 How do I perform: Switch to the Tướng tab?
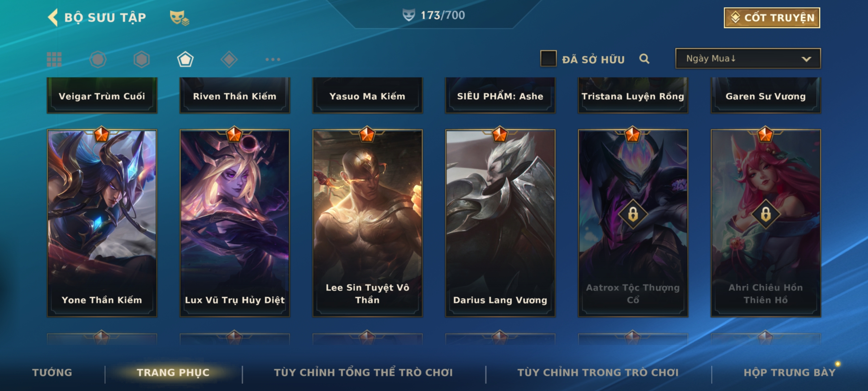coord(52,373)
